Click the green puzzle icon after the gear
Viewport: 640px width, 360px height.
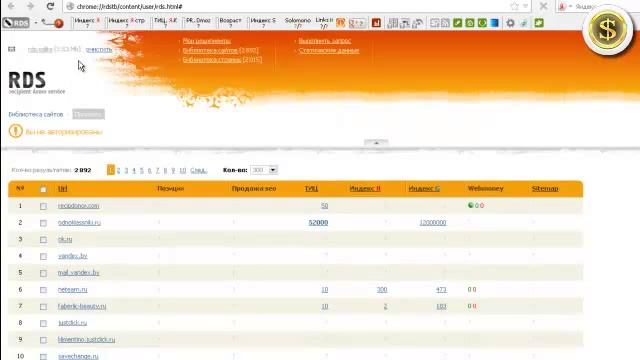[x=539, y=23]
